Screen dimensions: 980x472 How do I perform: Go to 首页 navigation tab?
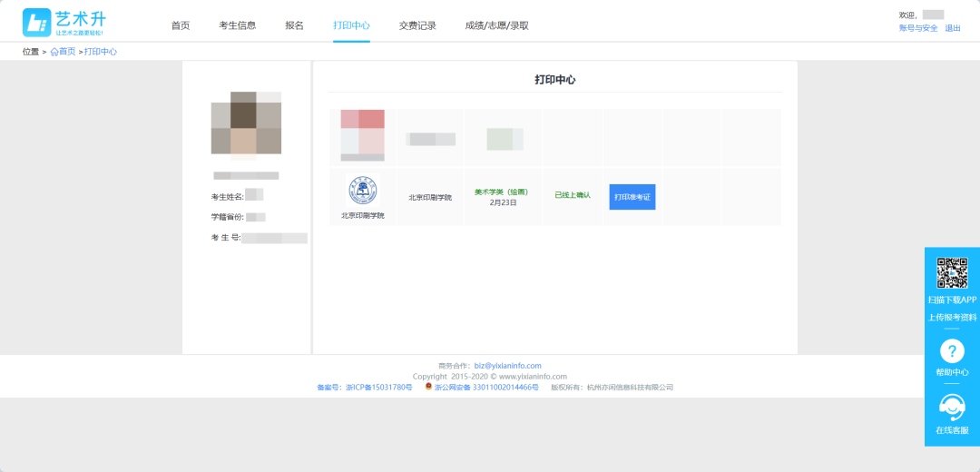point(181,25)
